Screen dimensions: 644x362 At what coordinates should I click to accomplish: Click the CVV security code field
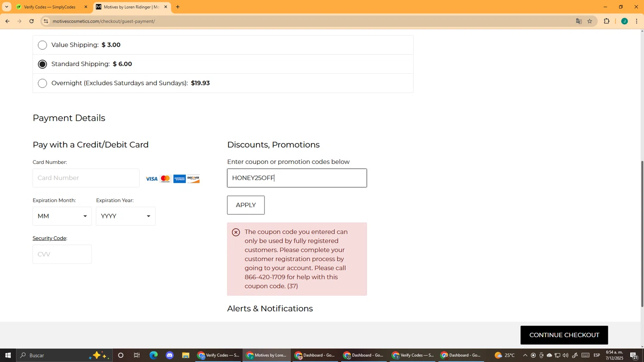tap(62, 254)
